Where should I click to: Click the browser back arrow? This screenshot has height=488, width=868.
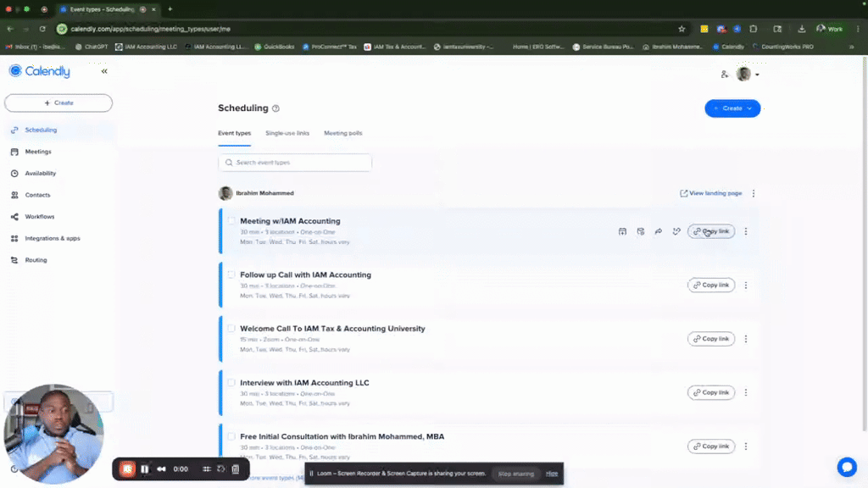click(x=10, y=29)
